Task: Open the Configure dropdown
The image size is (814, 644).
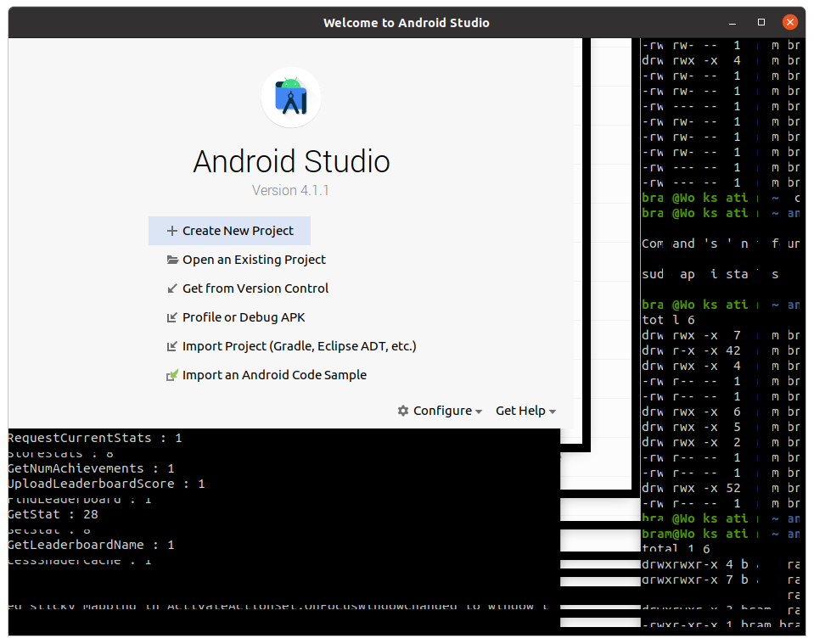Action: point(442,411)
